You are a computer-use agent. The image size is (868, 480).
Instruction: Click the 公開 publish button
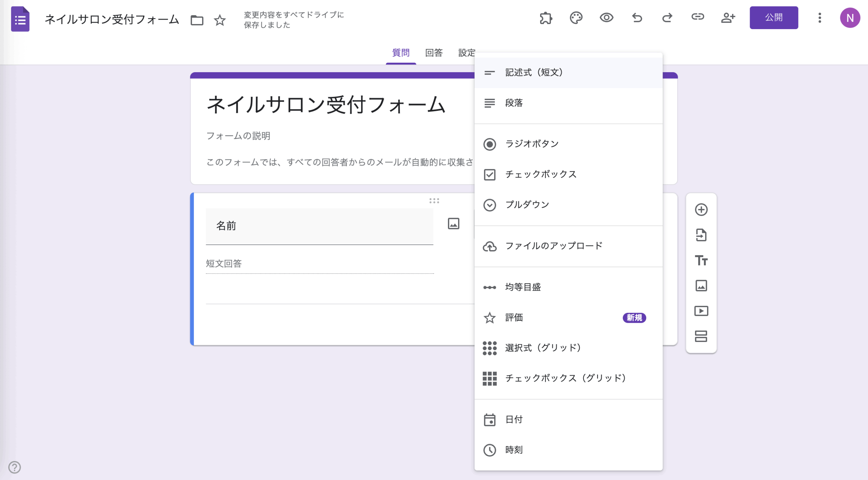773,18
